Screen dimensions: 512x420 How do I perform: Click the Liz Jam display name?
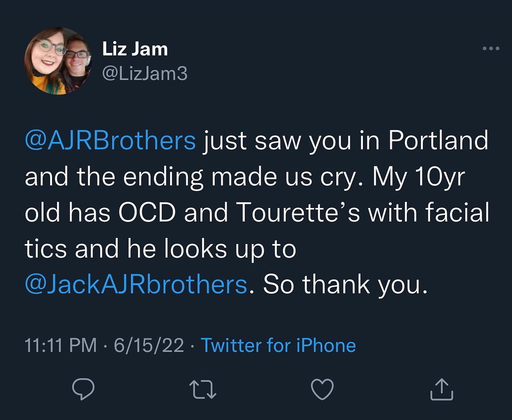click(135, 49)
